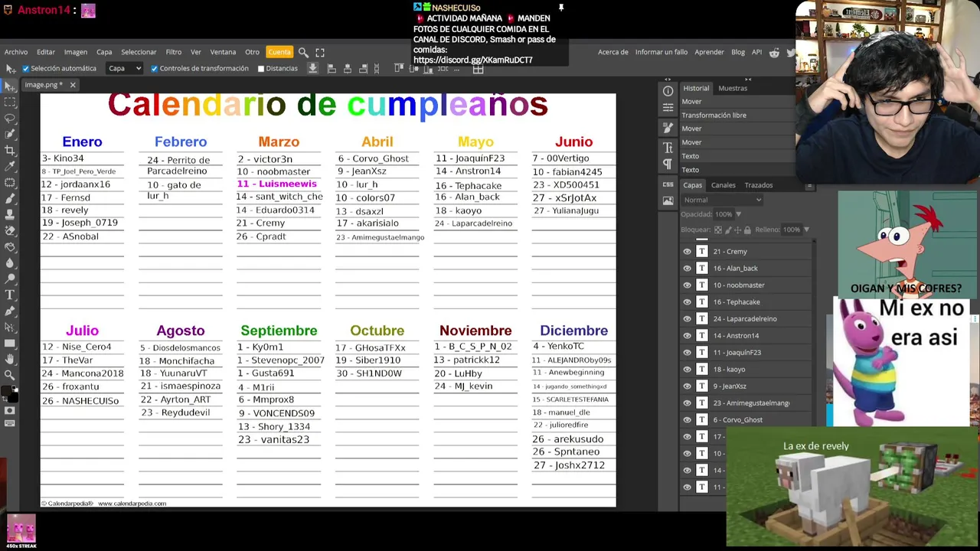Open the Archivo menu
Screen dimensions: 980x551
(16, 52)
